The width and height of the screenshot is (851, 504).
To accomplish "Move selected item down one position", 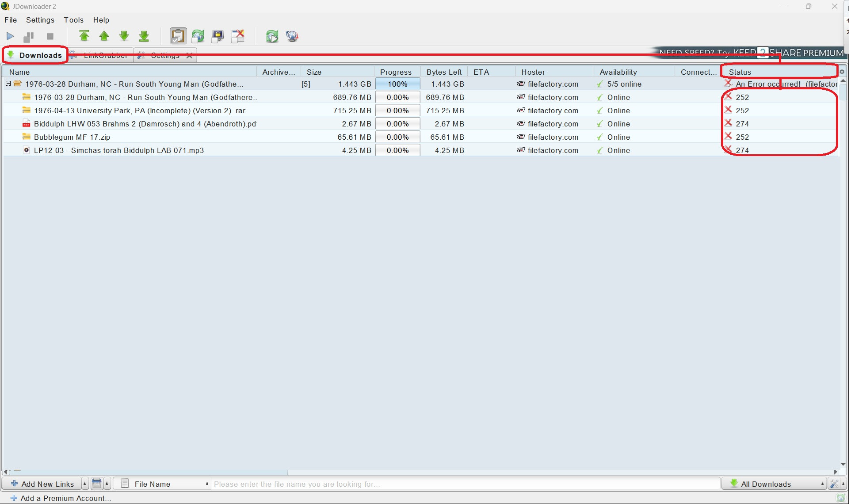I will coord(124,36).
